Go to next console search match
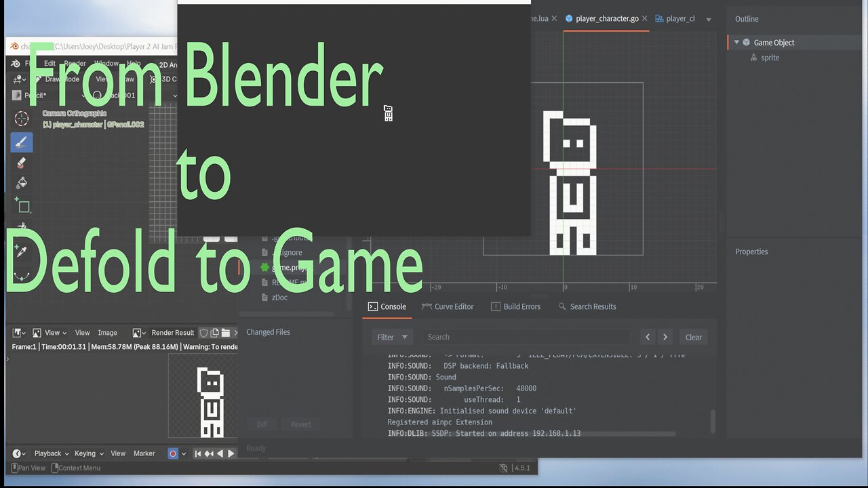868x488 pixels. pyautogui.click(x=665, y=337)
